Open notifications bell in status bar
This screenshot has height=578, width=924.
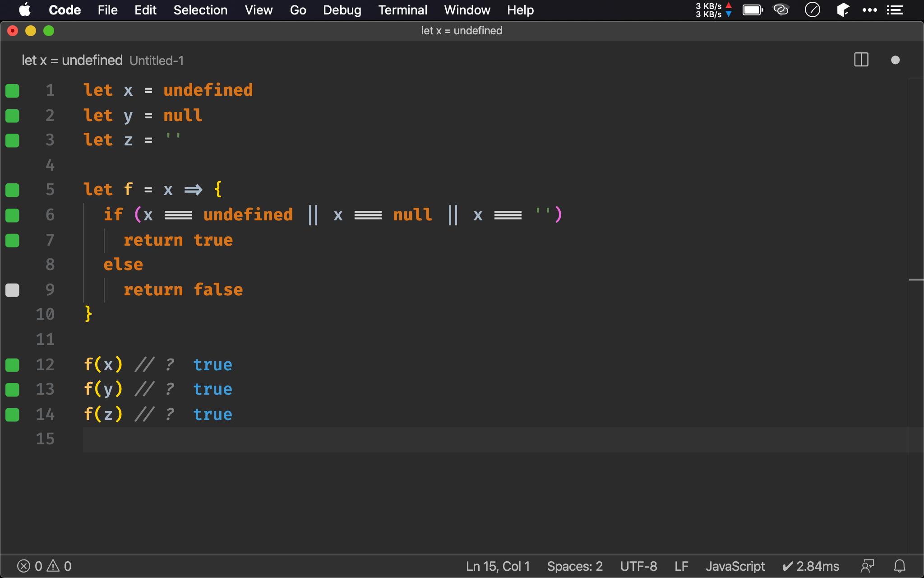[x=900, y=566]
